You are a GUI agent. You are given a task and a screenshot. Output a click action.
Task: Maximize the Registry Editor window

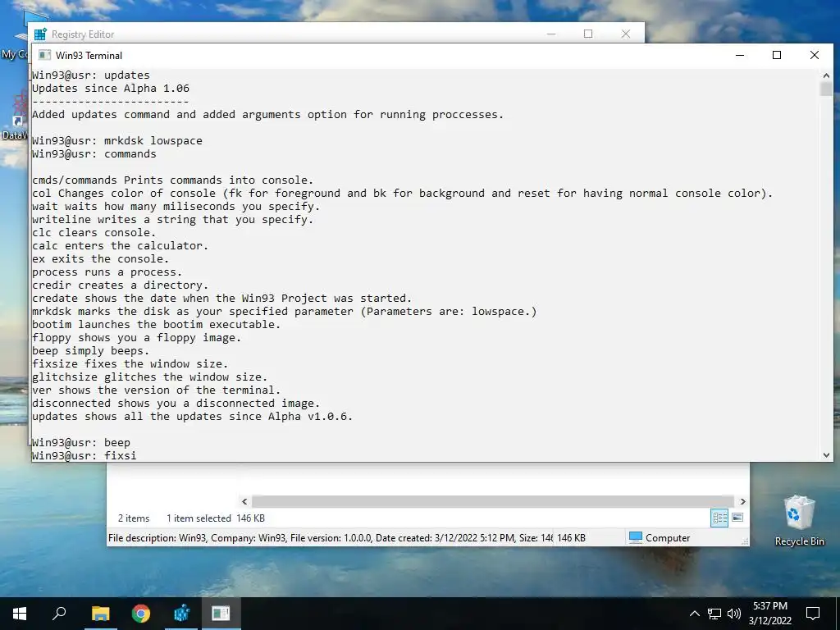pos(588,34)
